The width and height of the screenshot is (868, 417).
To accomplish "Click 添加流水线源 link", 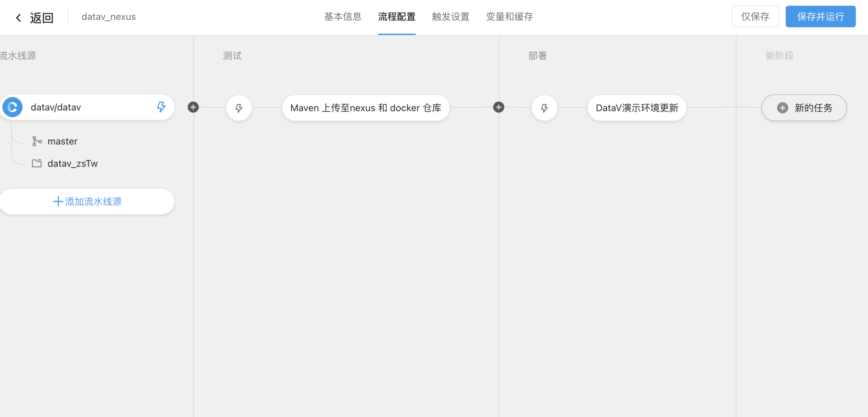I will coord(87,202).
